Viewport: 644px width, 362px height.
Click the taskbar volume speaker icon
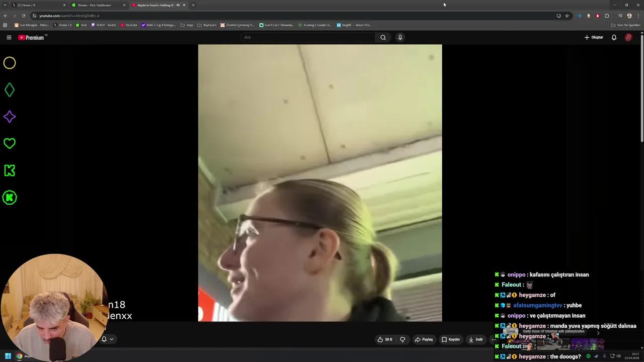coord(618,356)
